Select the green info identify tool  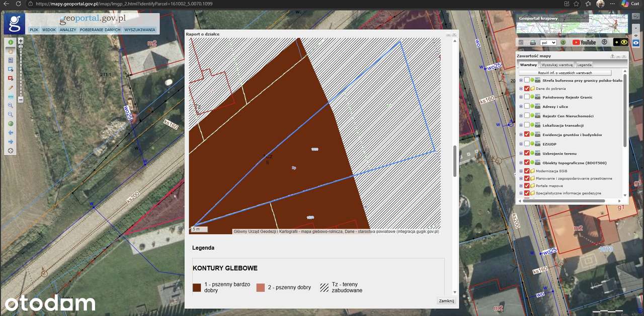[11, 42]
